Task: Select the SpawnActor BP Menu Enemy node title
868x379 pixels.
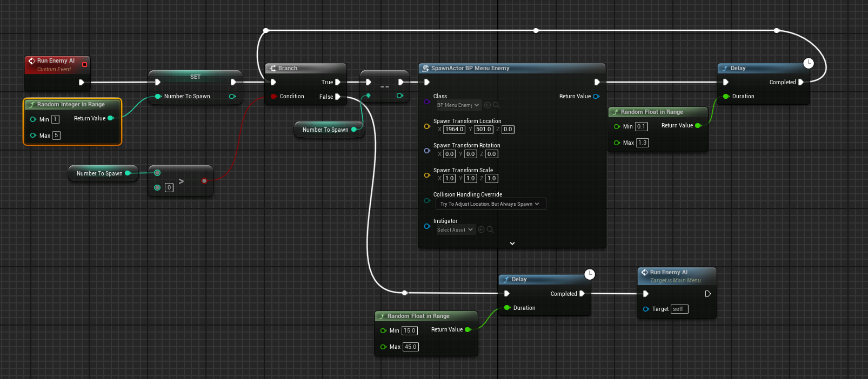Action: coord(470,68)
